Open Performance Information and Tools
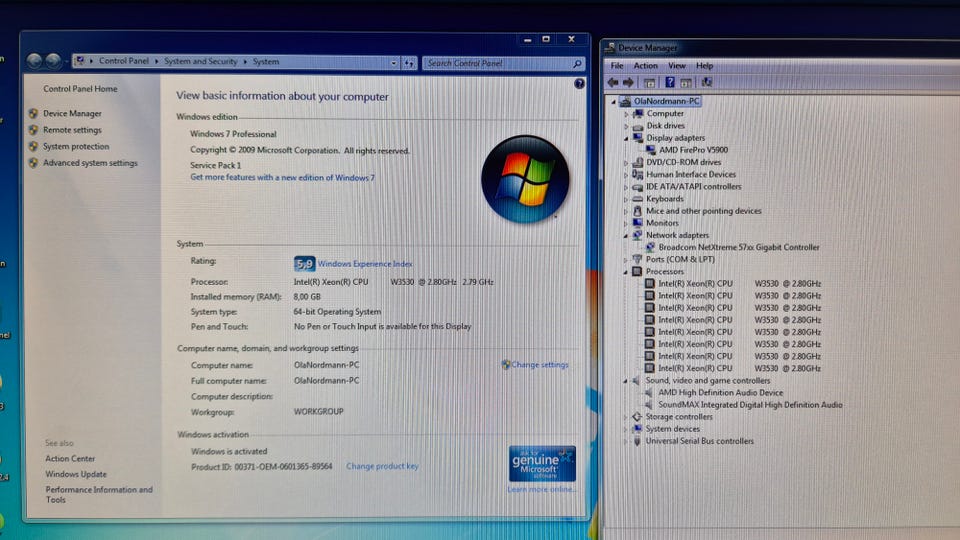The width and height of the screenshot is (960, 540). [99, 495]
